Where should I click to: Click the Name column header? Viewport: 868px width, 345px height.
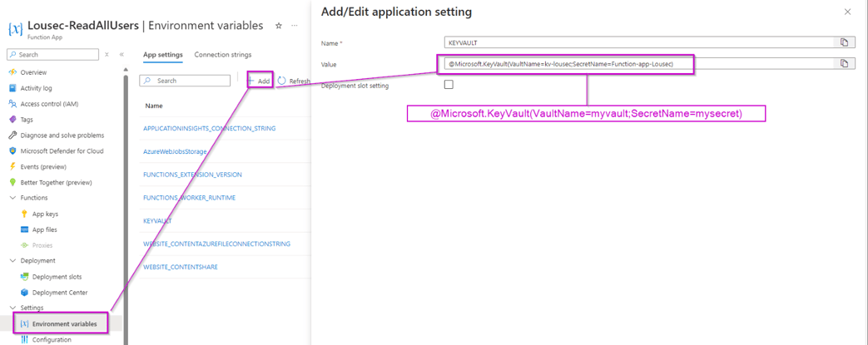click(x=154, y=106)
